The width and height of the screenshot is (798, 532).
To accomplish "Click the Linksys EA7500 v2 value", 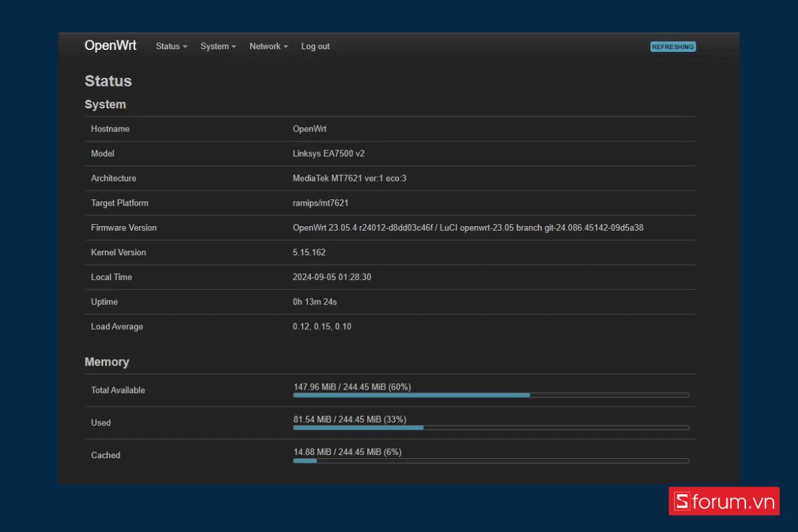I will [329, 154].
